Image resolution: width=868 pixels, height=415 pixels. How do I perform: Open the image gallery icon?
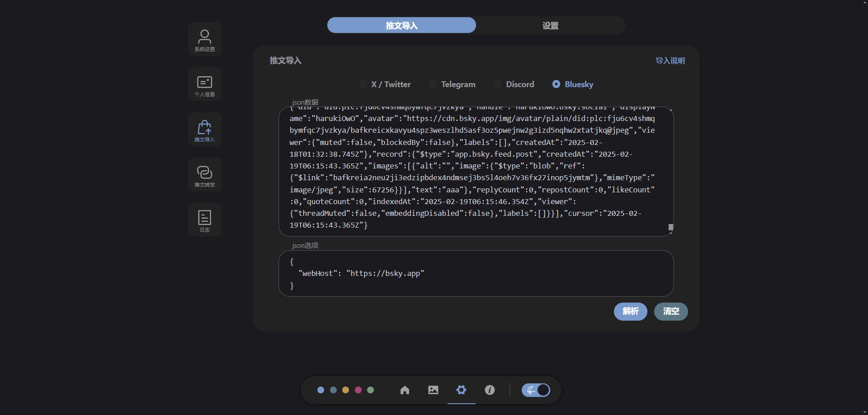point(433,390)
